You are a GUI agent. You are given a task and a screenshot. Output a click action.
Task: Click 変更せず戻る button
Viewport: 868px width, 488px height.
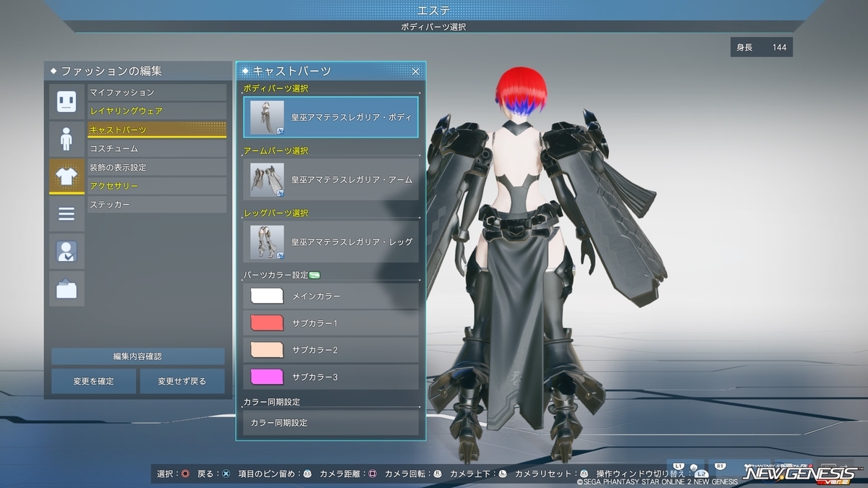coord(182,381)
